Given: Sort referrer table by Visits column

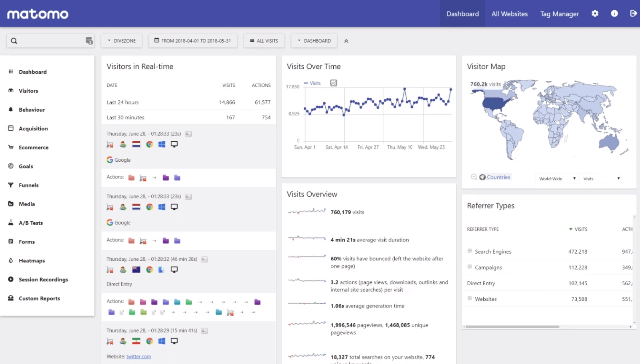Looking at the screenshot, I should point(580,229).
